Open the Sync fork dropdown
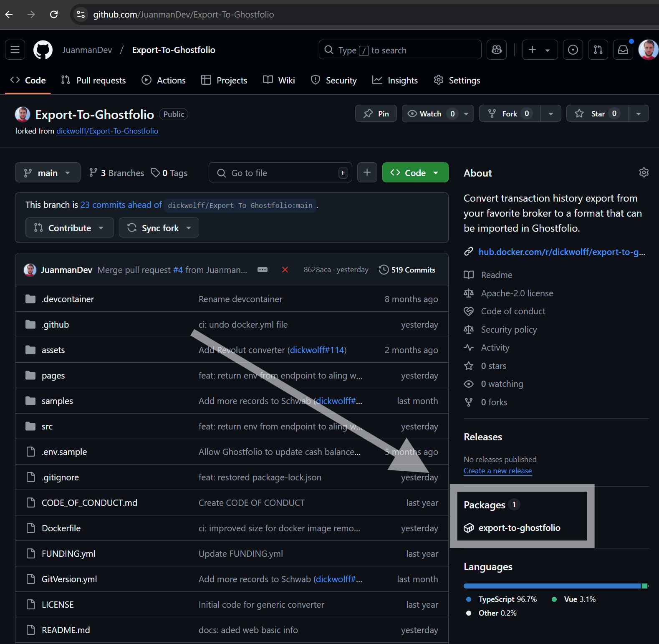 [x=159, y=227]
